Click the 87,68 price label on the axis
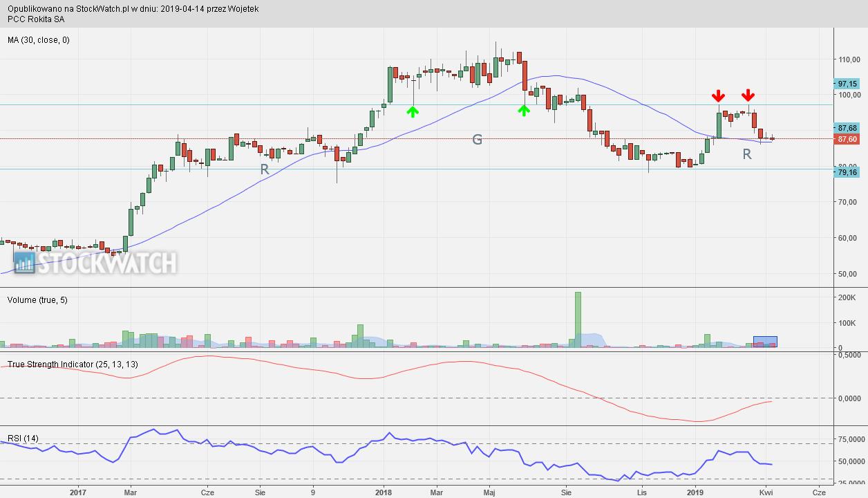The height and width of the screenshot is (498, 868). click(x=847, y=128)
